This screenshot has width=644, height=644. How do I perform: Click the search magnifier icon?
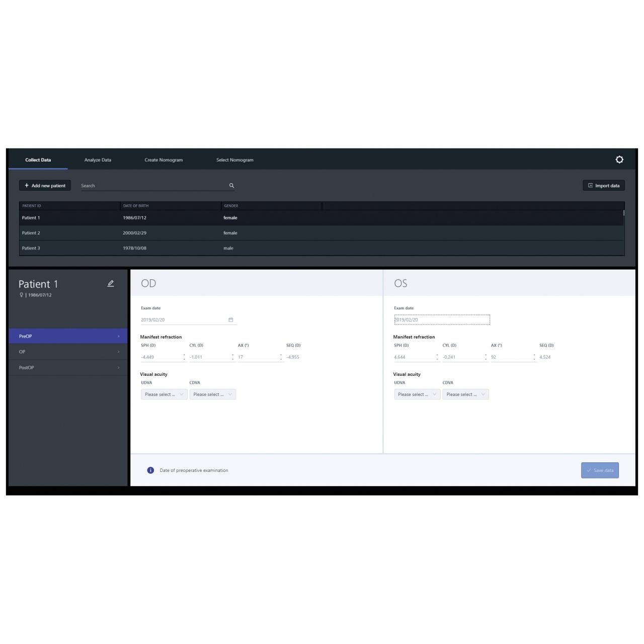(x=231, y=186)
